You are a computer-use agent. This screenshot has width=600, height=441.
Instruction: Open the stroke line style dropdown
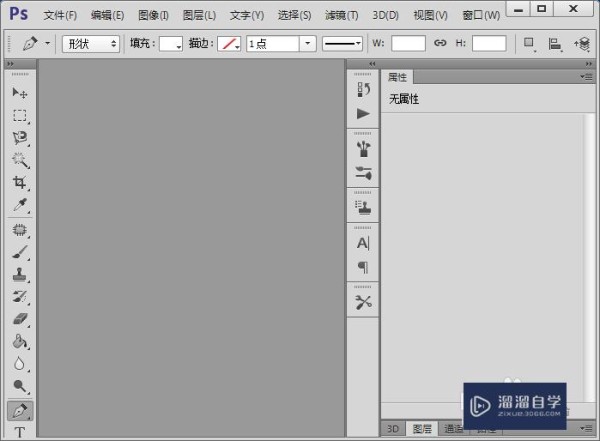coord(342,44)
